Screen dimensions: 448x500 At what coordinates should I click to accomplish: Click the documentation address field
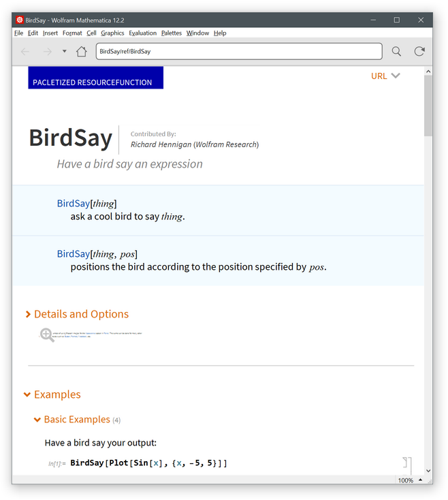[238, 52]
